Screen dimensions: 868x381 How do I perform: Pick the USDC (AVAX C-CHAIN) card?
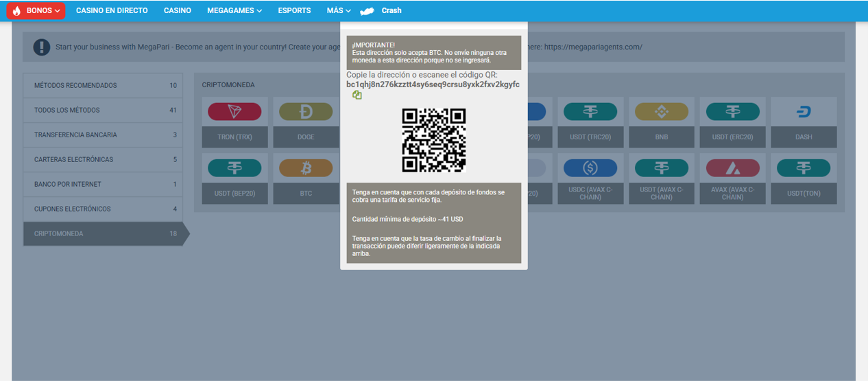[x=590, y=178]
